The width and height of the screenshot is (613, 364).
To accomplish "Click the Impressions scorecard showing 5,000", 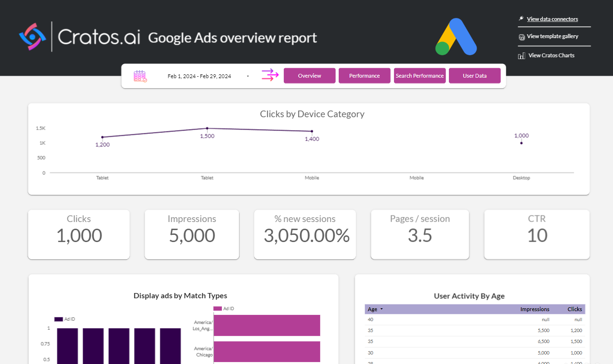I will coord(192,234).
